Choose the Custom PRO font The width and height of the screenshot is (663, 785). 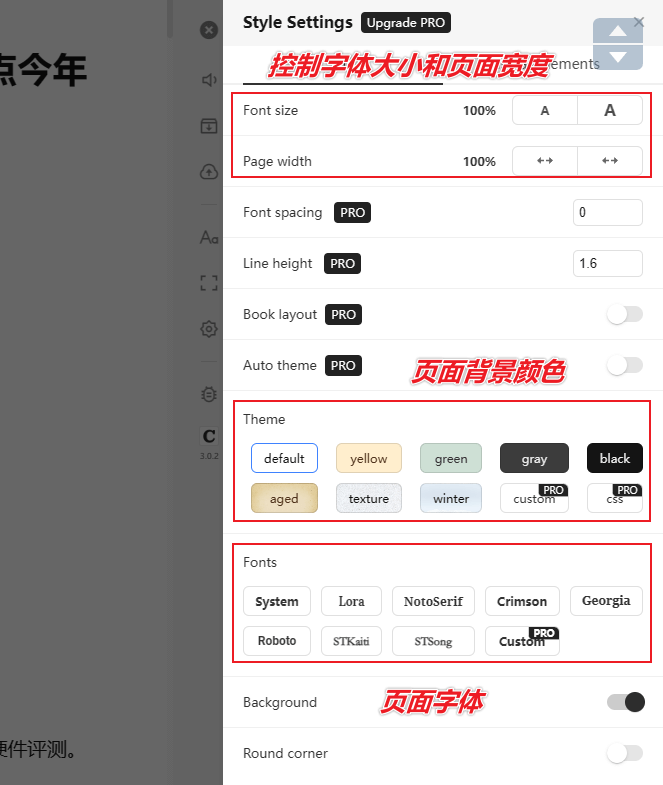(522, 641)
